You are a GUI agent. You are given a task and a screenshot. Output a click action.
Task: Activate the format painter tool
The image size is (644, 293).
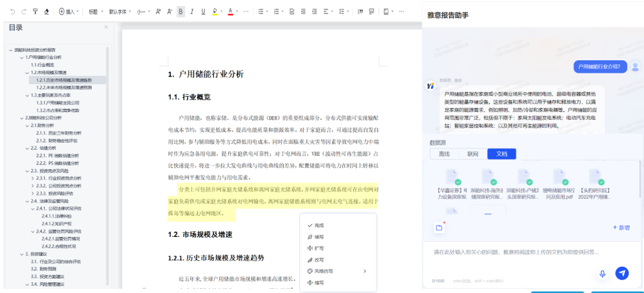35,11
